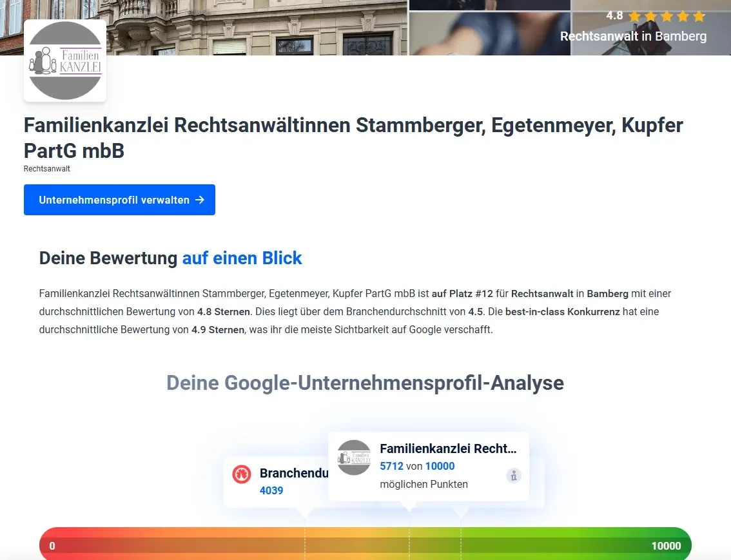The height and width of the screenshot is (560, 731).
Task: Click the building photo in header banner
Action: [258, 27]
